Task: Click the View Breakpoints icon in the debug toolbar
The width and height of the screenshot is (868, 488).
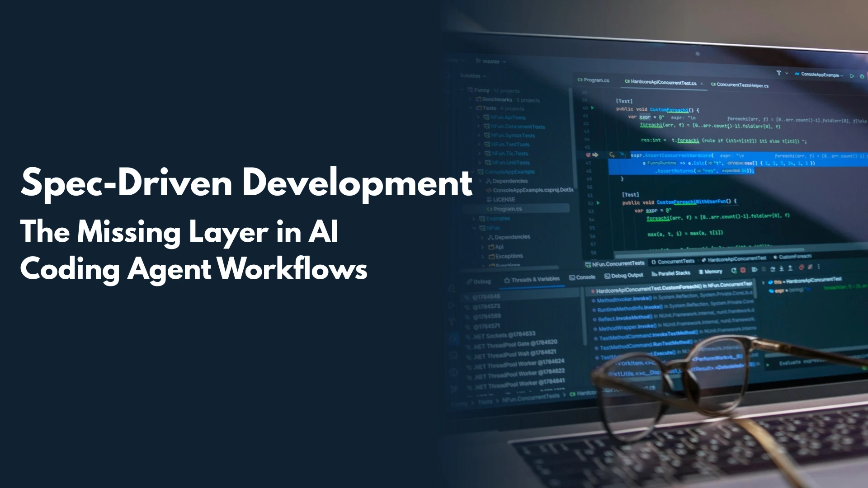Action: click(x=801, y=268)
